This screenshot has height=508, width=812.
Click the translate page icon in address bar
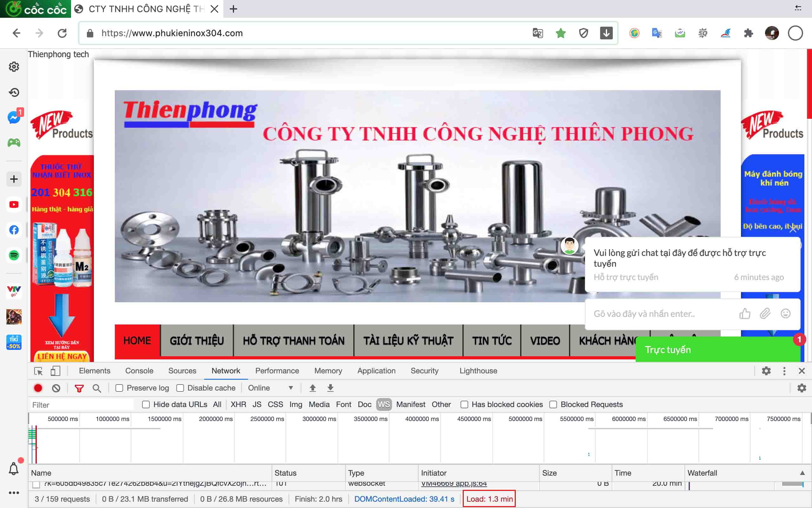(538, 33)
